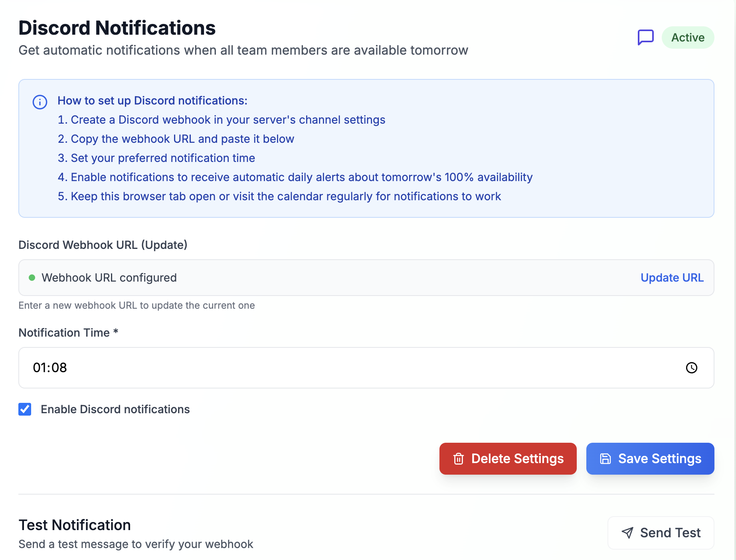The width and height of the screenshot is (736, 560).
Task: Click the paper plane send icon
Action: click(x=627, y=533)
